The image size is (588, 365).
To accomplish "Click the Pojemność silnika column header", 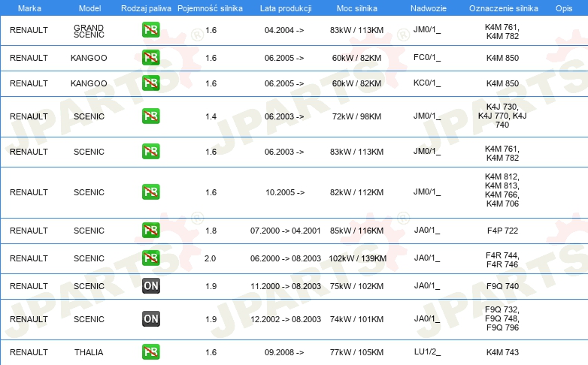I will (210, 8).
